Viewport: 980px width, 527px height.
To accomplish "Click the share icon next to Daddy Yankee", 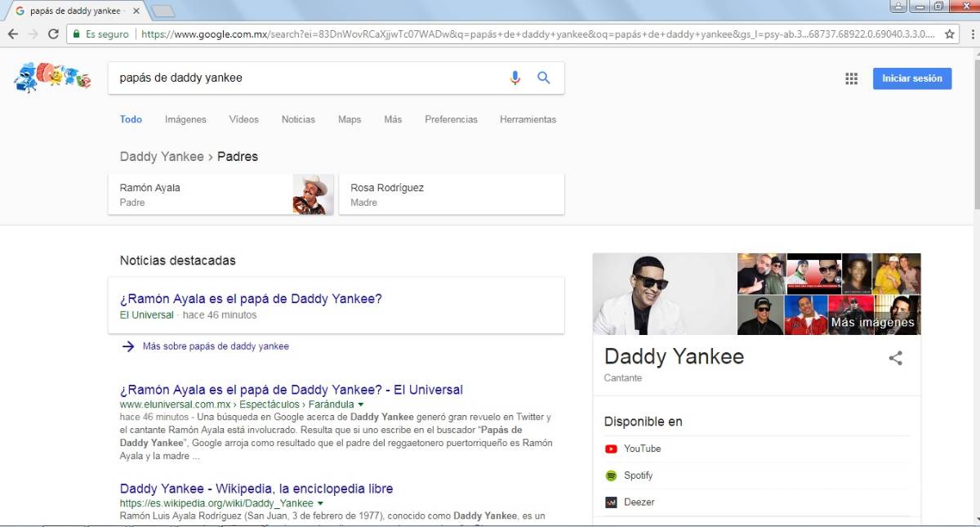I will point(895,357).
